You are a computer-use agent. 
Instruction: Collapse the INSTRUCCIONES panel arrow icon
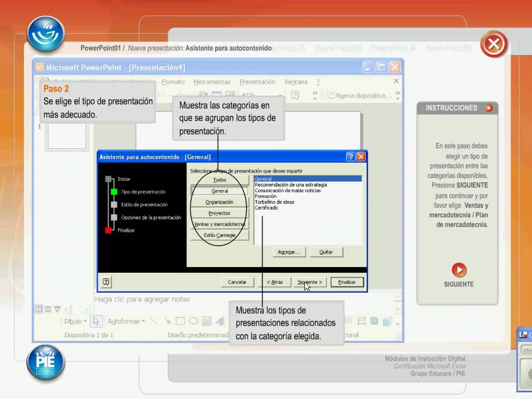pyautogui.click(x=489, y=108)
